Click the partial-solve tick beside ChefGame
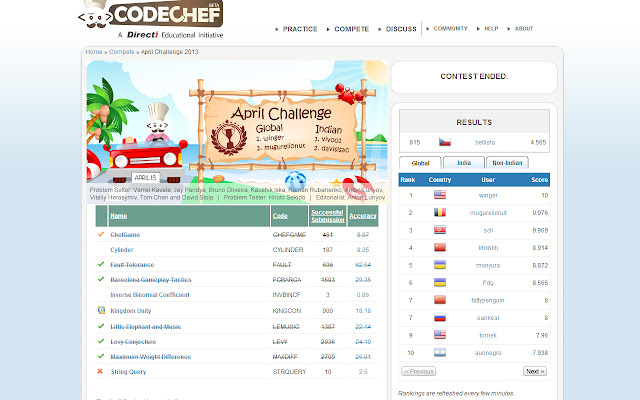The image size is (640, 400). tap(101, 234)
